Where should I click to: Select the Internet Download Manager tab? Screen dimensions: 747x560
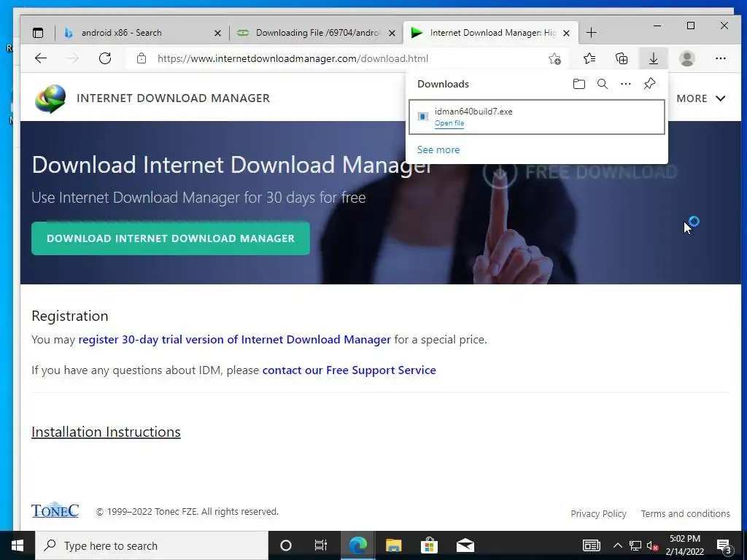coord(491,33)
